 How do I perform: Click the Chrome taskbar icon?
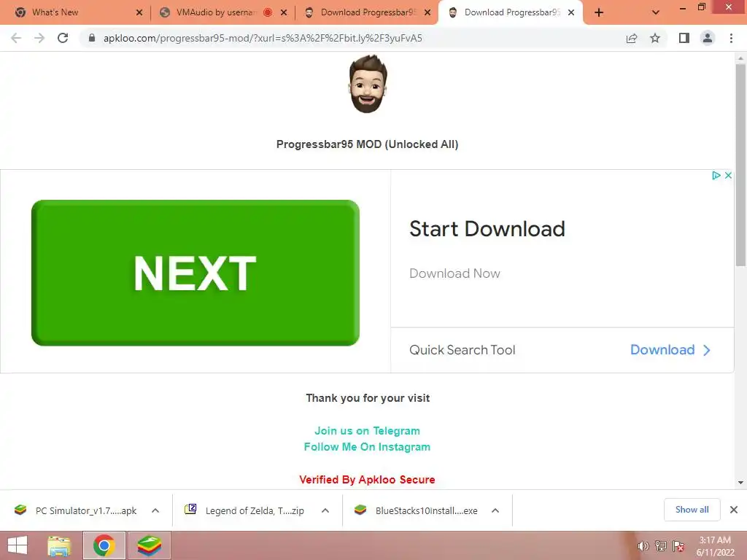click(x=104, y=545)
